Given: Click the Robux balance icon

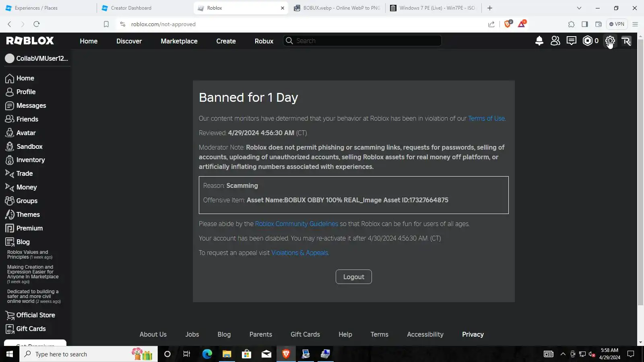Looking at the screenshot, I should click(x=588, y=41).
